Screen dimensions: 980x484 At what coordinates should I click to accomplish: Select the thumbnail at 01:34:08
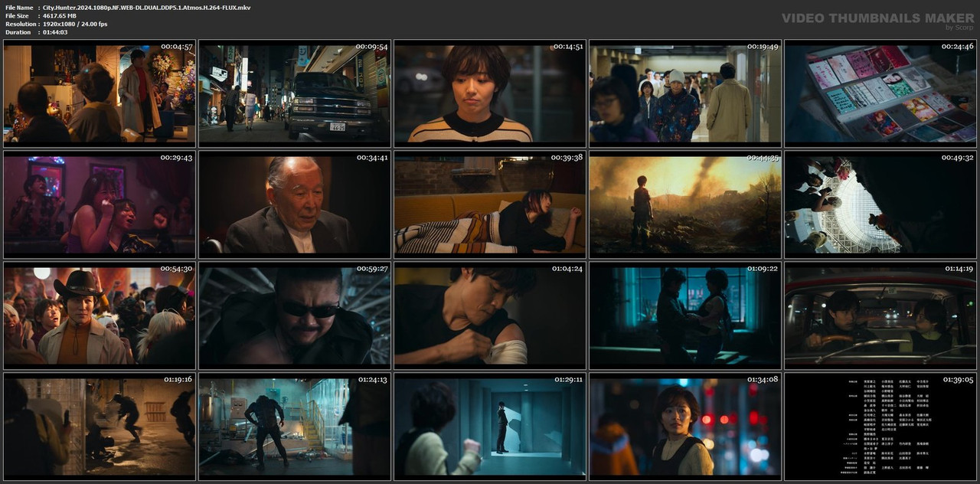(x=685, y=426)
